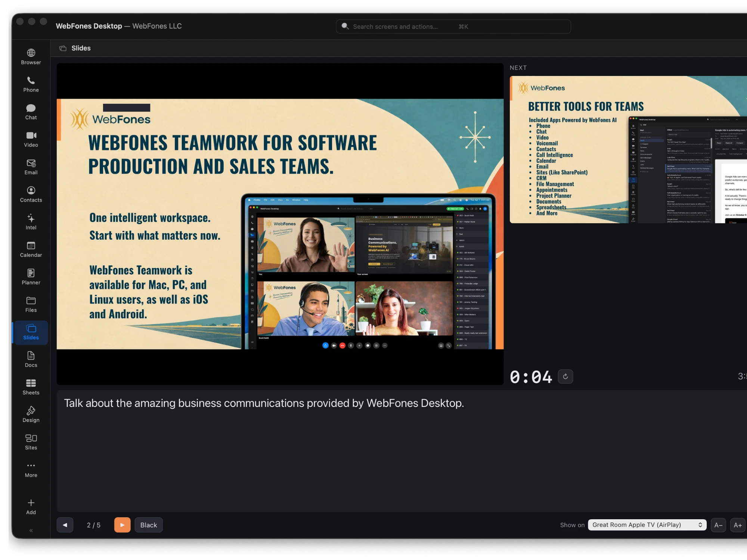Open the Video sidebar icon
This screenshot has height=560, width=747.
pos(31,140)
